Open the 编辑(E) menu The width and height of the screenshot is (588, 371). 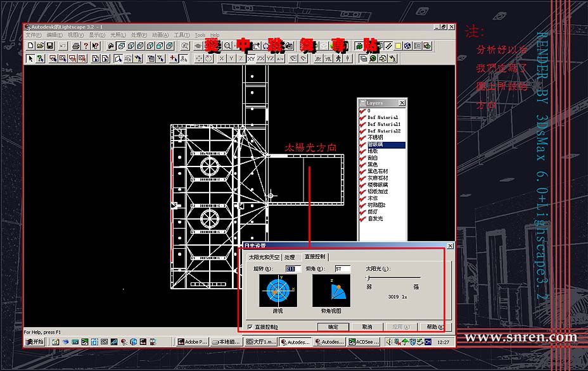(x=54, y=35)
